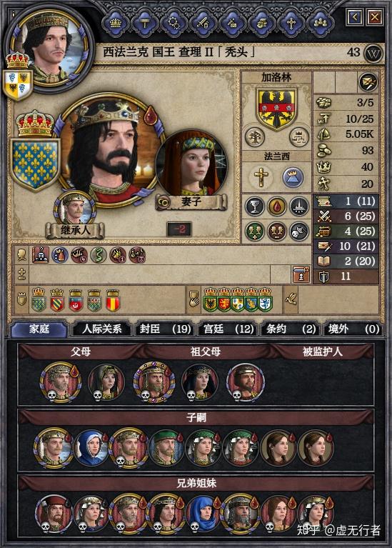Click the 继承人 heir portrait
The height and width of the screenshot is (548, 392).
coord(74,209)
